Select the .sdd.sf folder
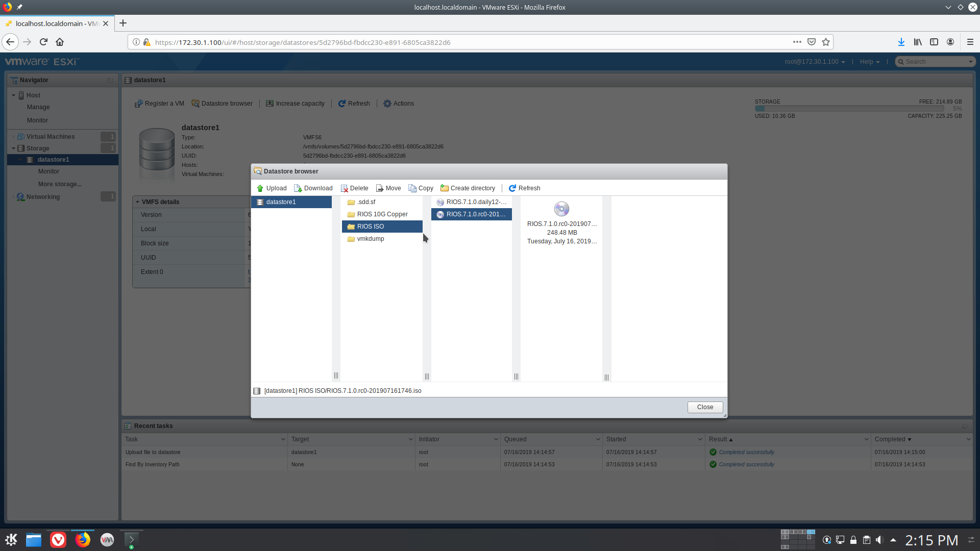 tap(382, 202)
